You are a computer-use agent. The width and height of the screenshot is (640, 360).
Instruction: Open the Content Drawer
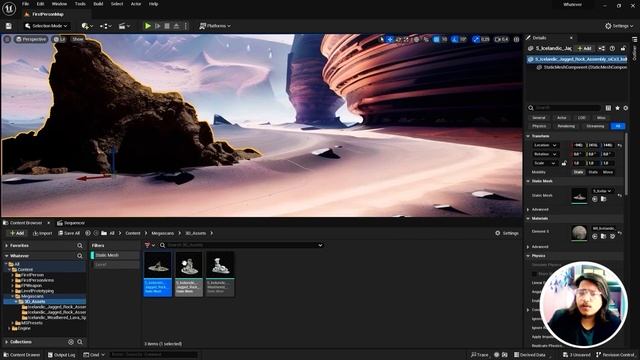click(x=22, y=355)
